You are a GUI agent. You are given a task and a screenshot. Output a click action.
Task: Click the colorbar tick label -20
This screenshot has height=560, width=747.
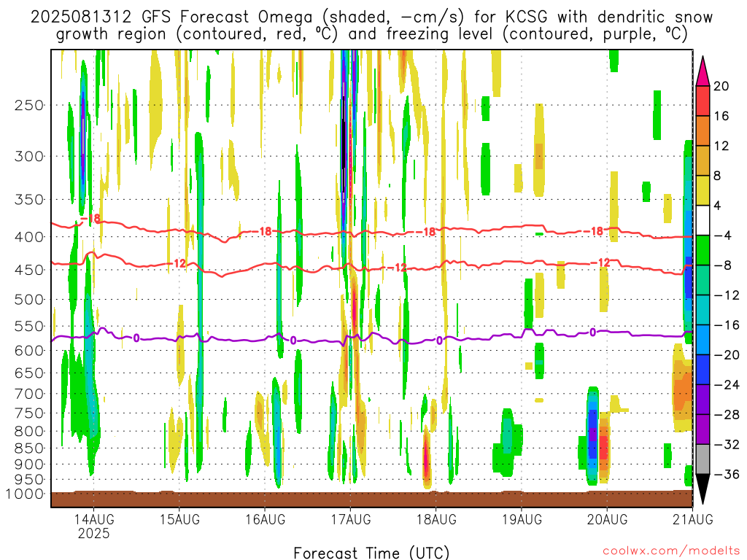click(x=727, y=355)
